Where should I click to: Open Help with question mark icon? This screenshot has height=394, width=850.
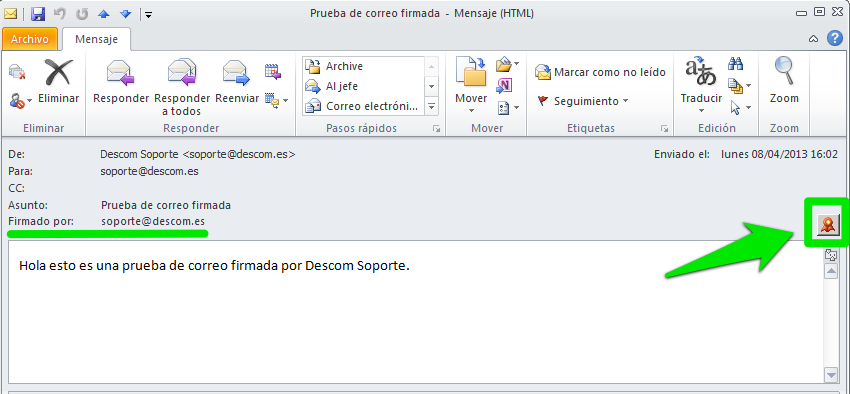[x=834, y=38]
